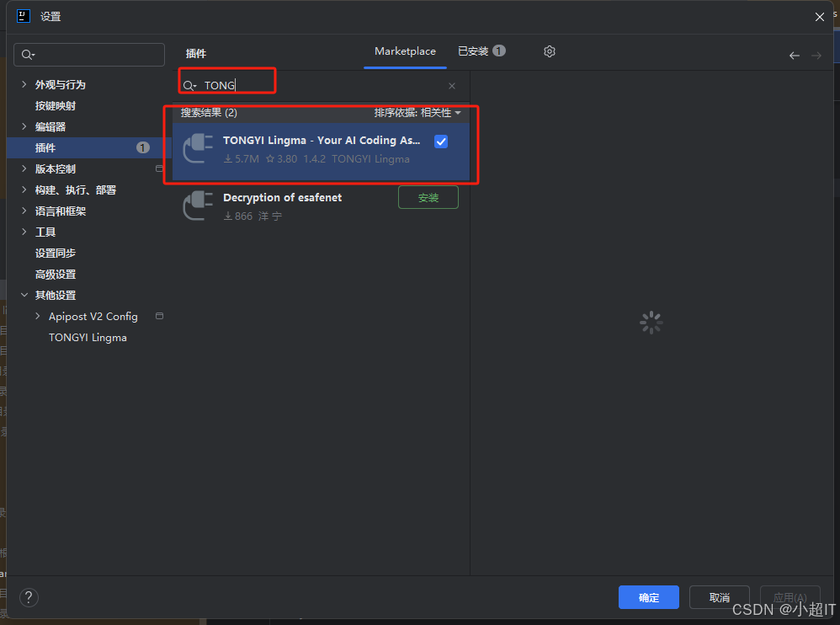
Task: Click the 866 downloads count
Action: pos(238,216)
